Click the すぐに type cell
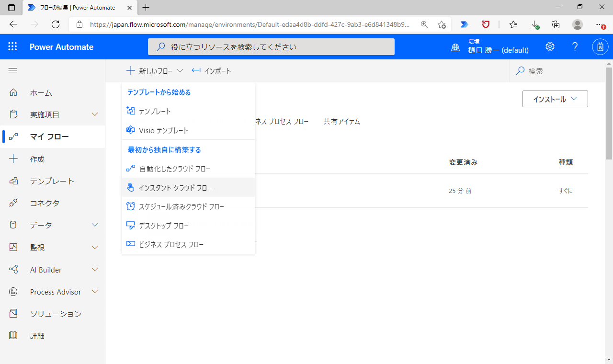613x364 pixels. coord(566,191)
